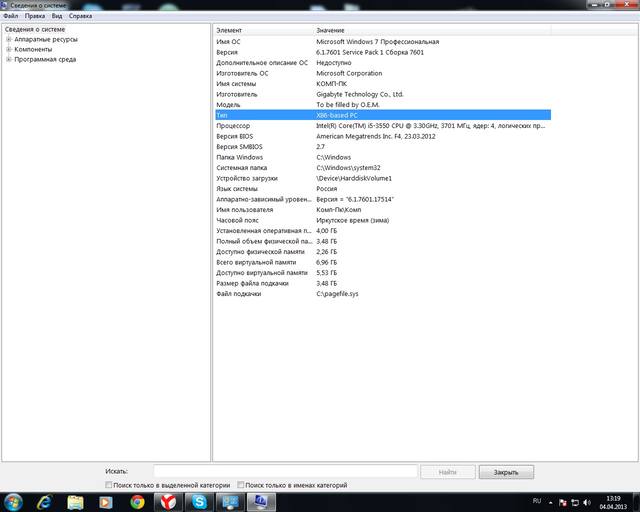The width and height of the screenshot is (640, 512).
Task: Open Yandex browser from the taskbar
Action: tap(168, 501)
